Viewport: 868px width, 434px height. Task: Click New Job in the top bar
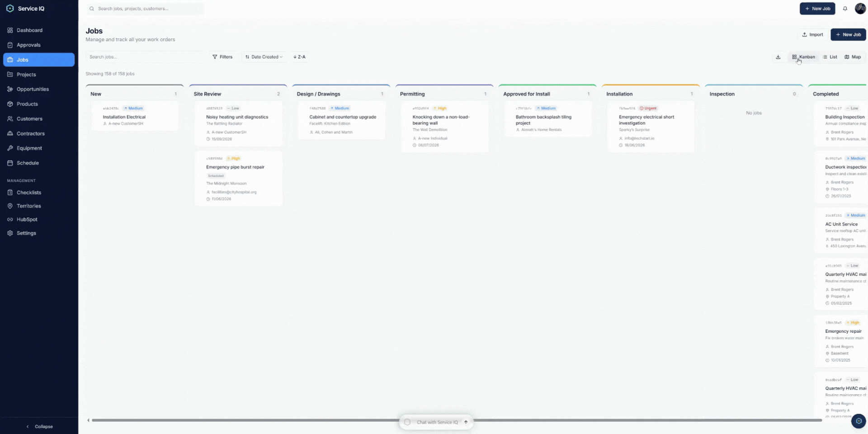point(817,9)
